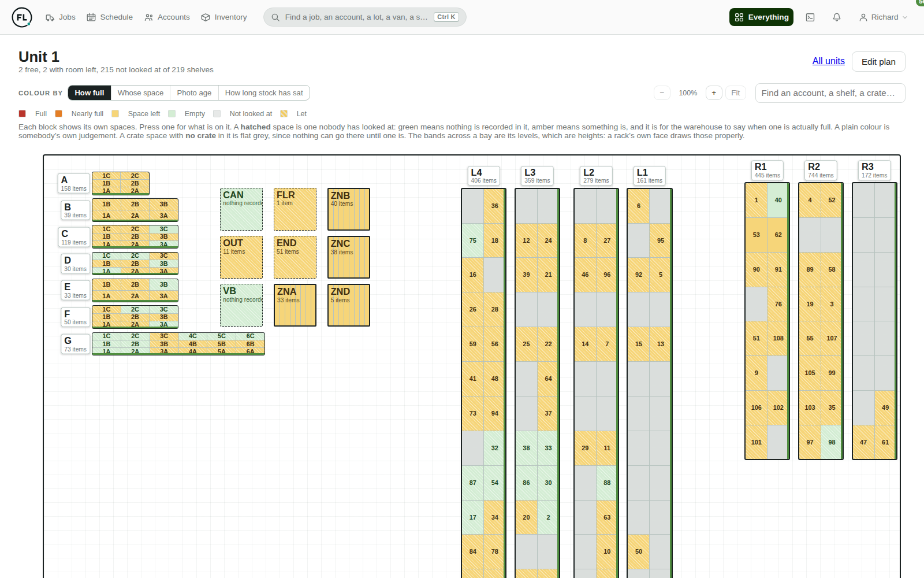Open the ZNA zone block

(295, 305)
